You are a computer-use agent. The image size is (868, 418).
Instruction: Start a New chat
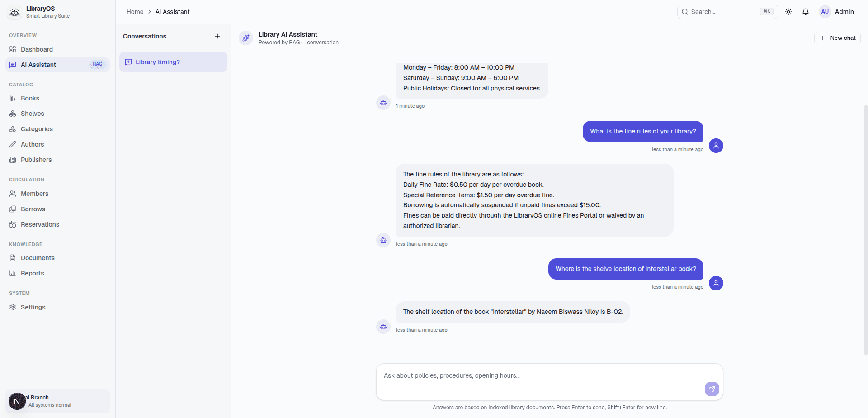coord(837,38)
